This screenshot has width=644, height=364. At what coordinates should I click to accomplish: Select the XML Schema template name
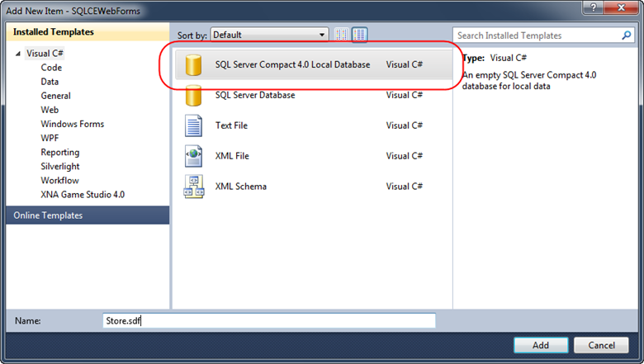pos(241,187)
